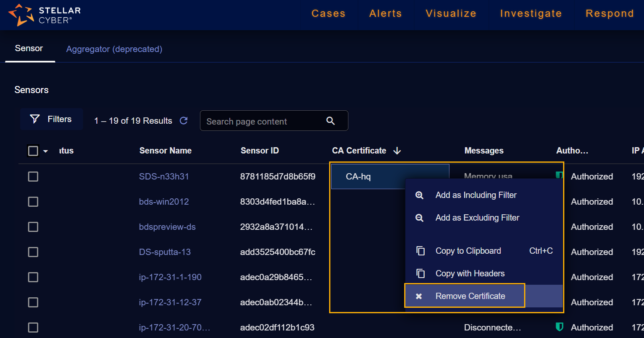This screenshot has height=338, width=644.
Task: Click the CA Certificate sort arrow
Action: pyautogui.click(x=397, y=151)
